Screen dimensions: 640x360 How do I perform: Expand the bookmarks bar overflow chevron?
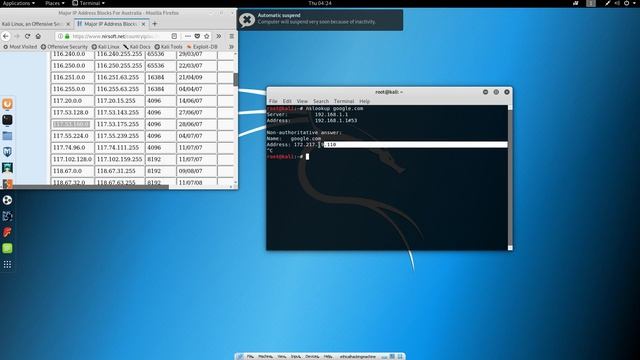[x=231, y=47]
